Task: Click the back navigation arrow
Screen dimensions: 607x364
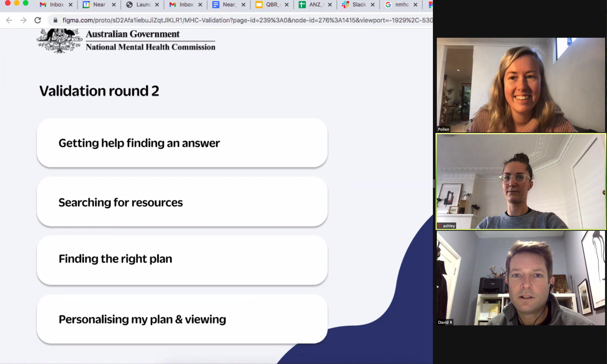Action: tap(9, 20)
